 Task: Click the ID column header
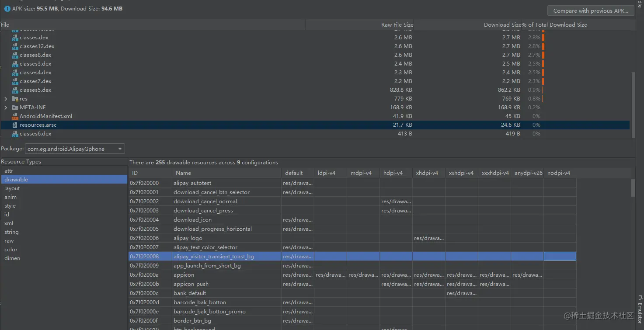click(150, 173)
